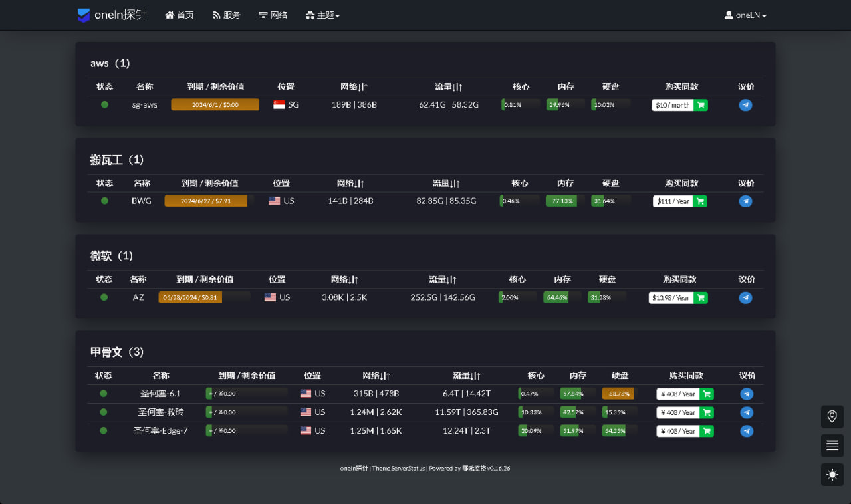Click the server name 圣何塞-6.1
Image resolution: width=851 pixels, height=504 pixels.
click(x=160, y=394)
